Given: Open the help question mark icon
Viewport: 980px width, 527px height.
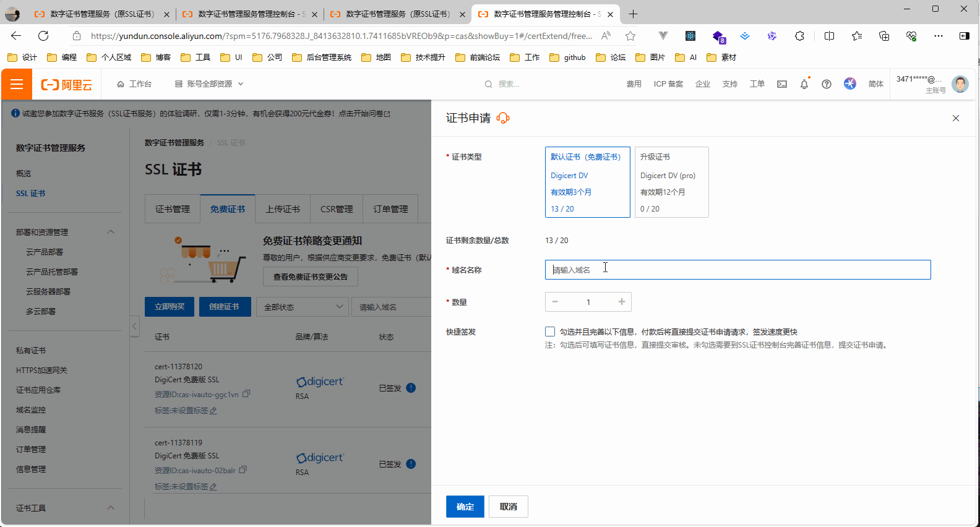Looking at the screenshot, I should click(x=827, y=84).
